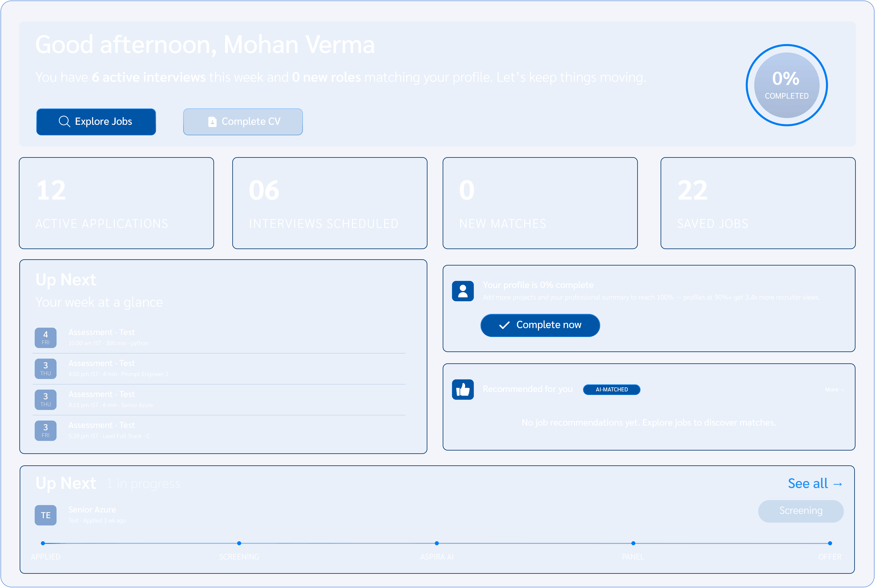Click the thumbs-up Recommended icon
The width and height of the screenshot is (875, 588).
(463, 390)
